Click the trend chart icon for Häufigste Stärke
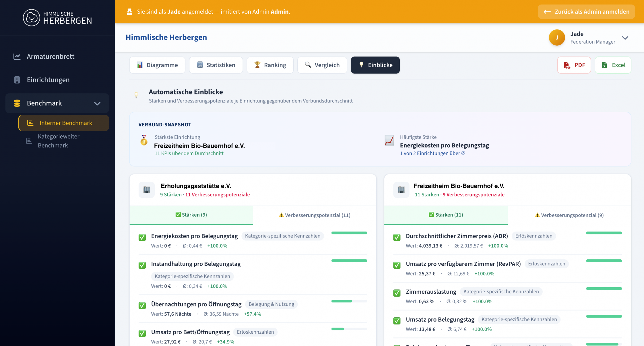 point(389,140)
